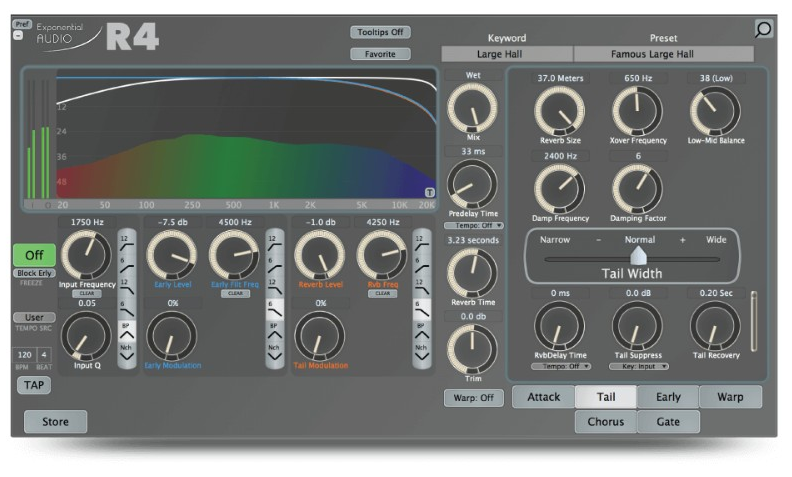Toggle the Tooltips Off button
Viewport: 792px width, 477px height.
coord(381,32)
